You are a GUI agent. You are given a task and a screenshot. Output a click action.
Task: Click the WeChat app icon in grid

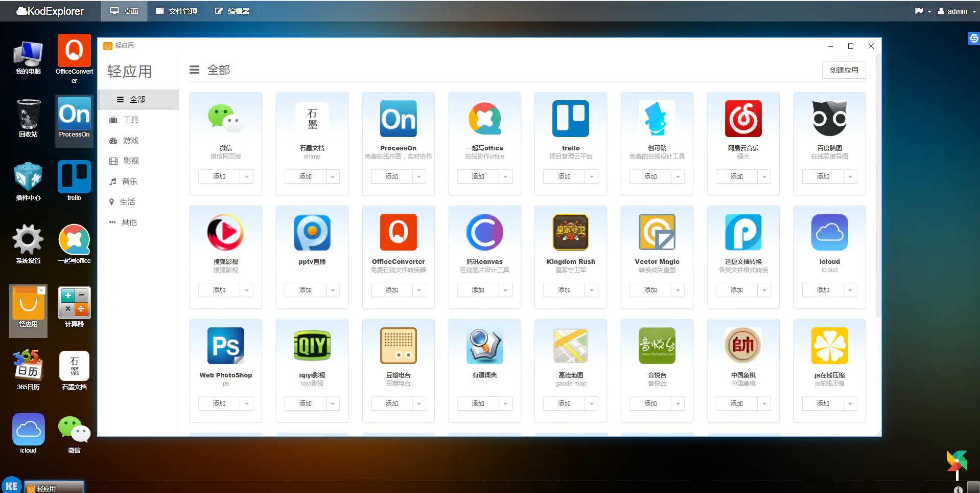click(x=225, y=119)
